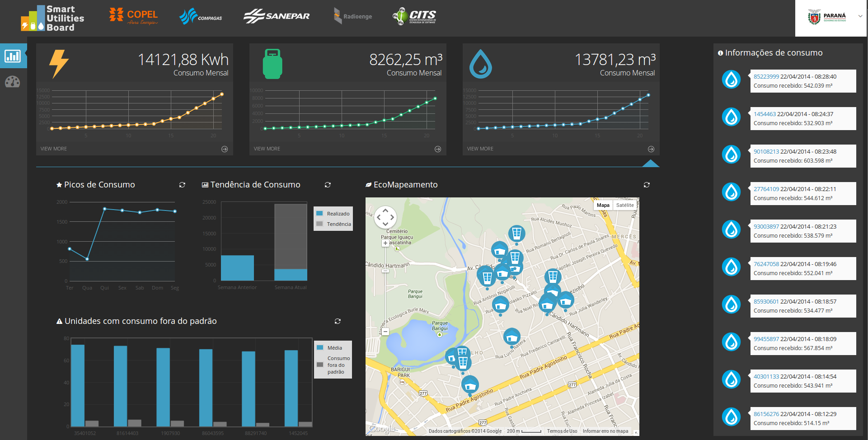Viewport: 868px width, 440px height.
Task: Click water icon beside entry 85223999
Action: [x=731, y=80]
